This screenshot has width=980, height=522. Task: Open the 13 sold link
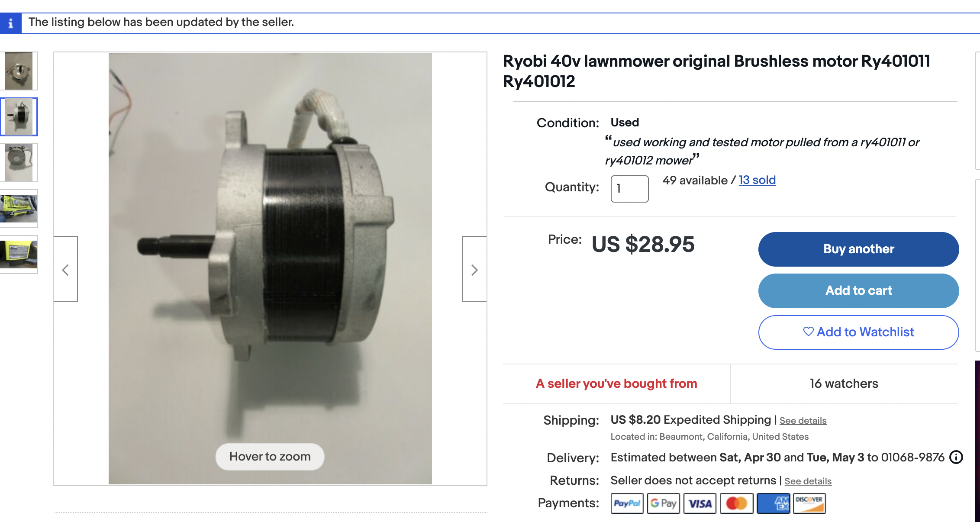coord(757,180)
